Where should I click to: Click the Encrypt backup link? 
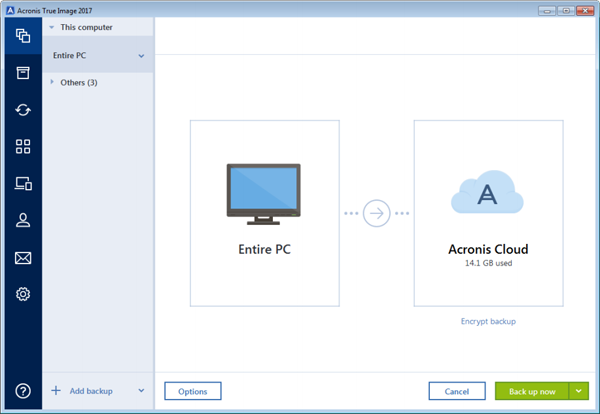coord(488,321)
